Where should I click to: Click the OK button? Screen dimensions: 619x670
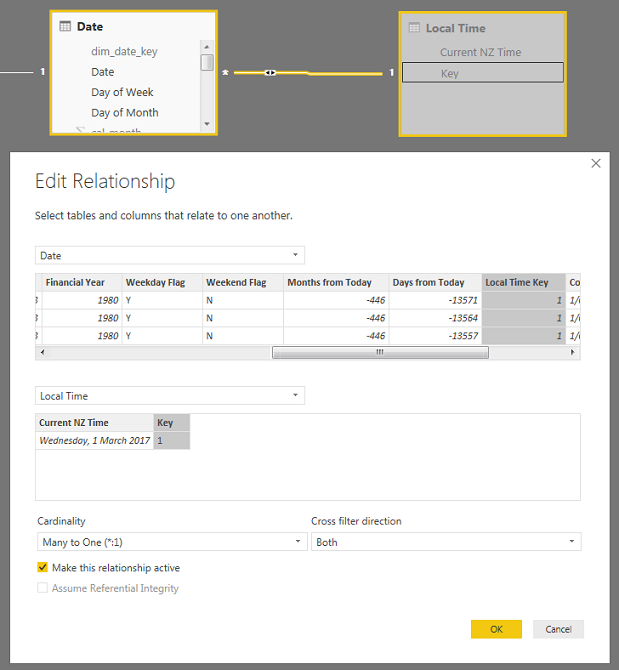tap(496, 629)
